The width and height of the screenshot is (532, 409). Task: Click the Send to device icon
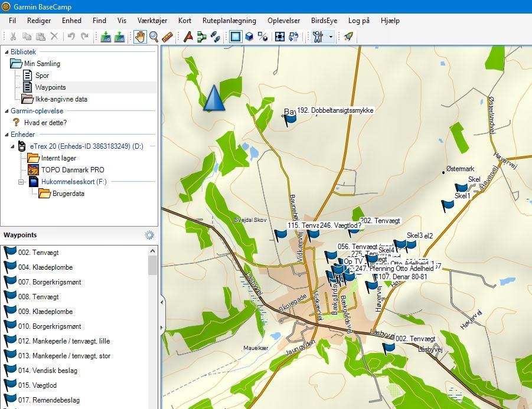pyautogui.click(x=106, y=37)
